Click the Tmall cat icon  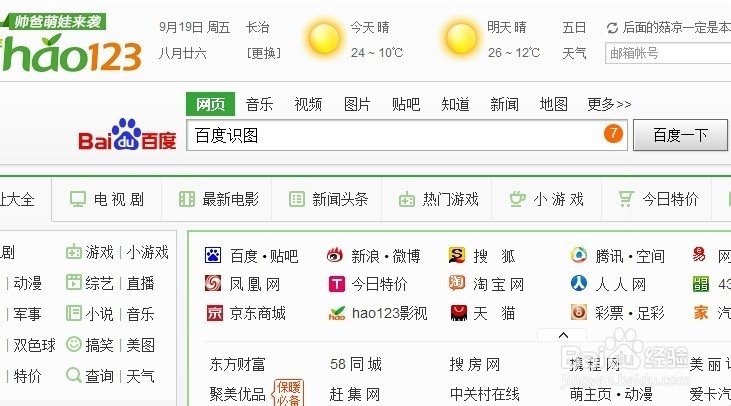pos(459,312)
